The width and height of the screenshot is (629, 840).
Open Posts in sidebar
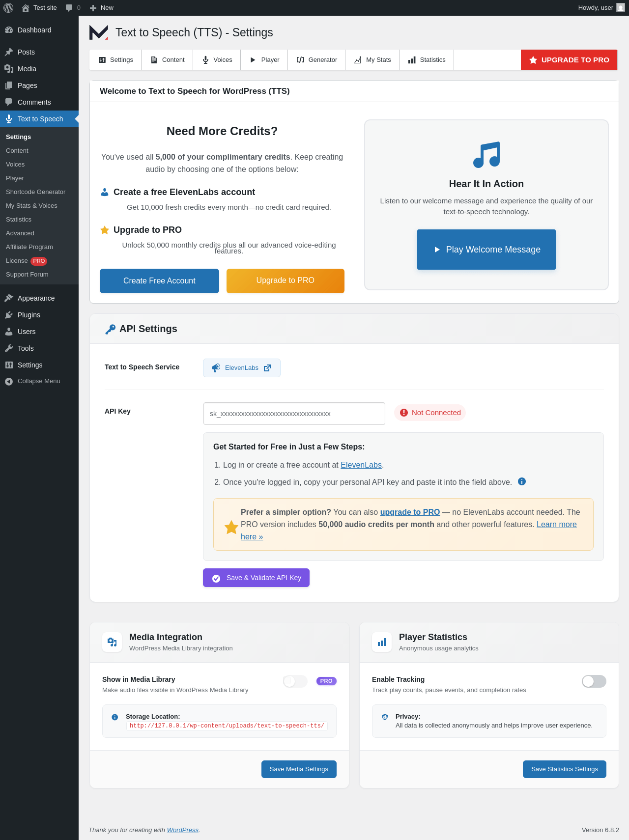tap(39, 52)
